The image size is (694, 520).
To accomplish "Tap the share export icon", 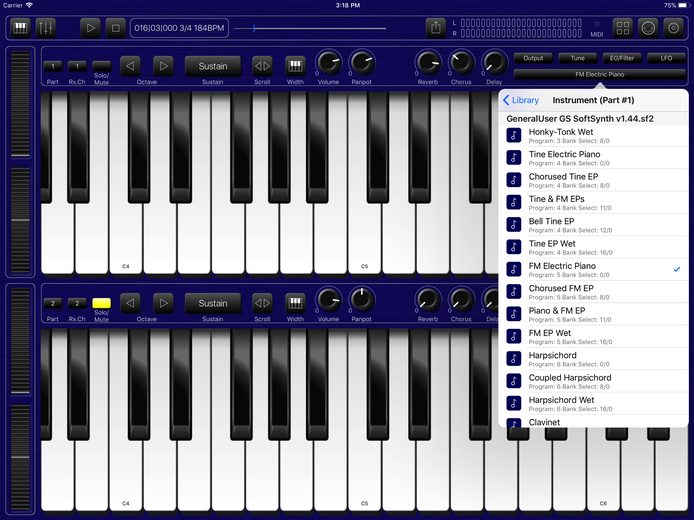I will [x=436, y=28].
